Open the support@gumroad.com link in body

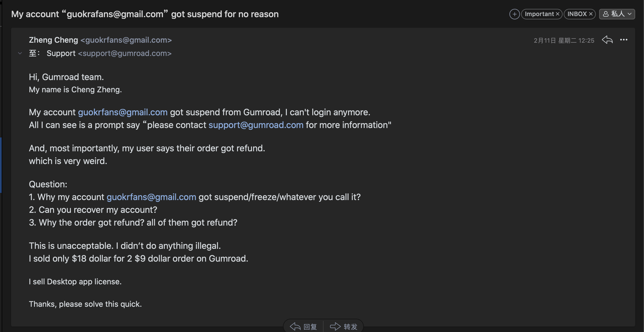pos(256,125)
